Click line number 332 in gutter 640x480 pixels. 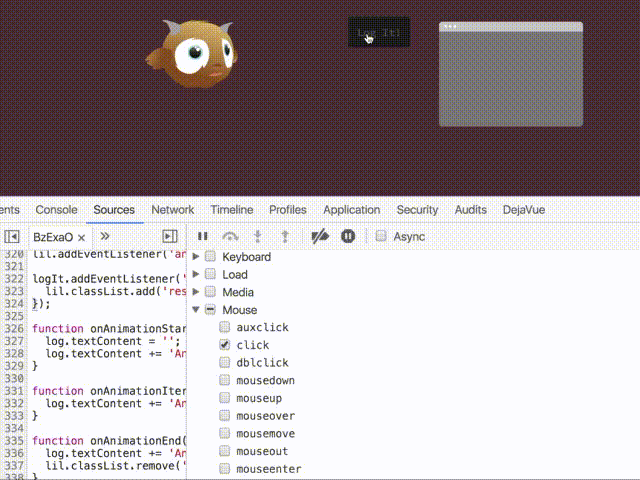pyautogui.click(x=14, y=403)
